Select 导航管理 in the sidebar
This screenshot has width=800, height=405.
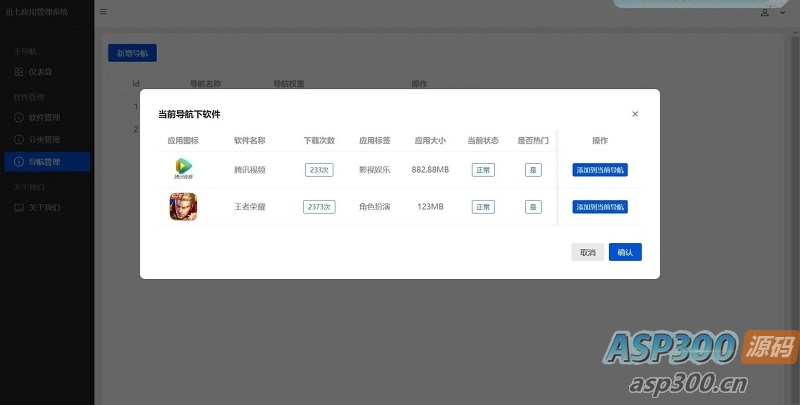coord(44,161)
